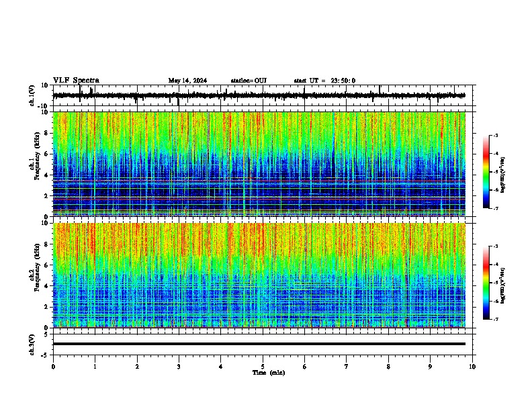Viewport: 532px width, 411px height.
Task: Click the log(PSD) label beside ch.1 colorbar
Action: coord(502,175)
